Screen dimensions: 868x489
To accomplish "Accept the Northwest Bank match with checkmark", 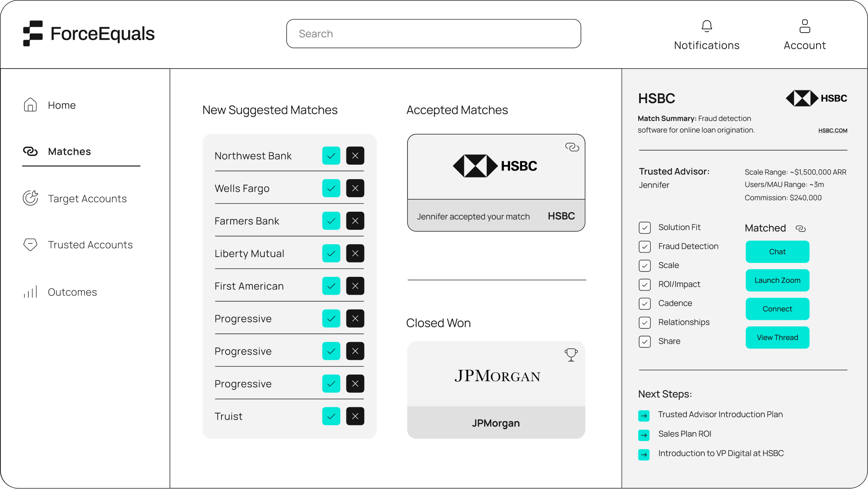I will pyautogui.click(x=331, y=156).
